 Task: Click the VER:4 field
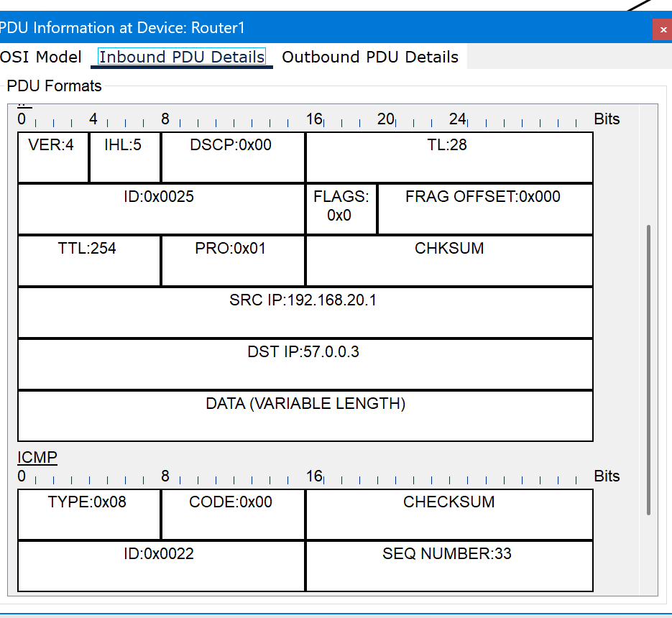(x=53, y=157)
